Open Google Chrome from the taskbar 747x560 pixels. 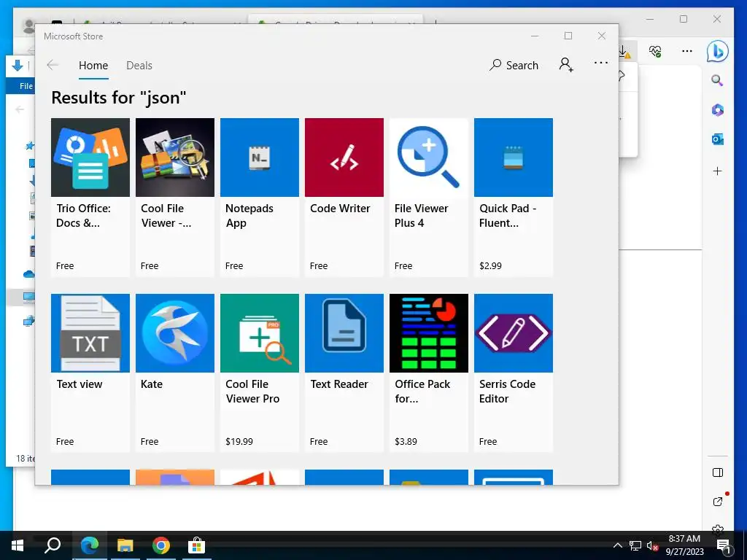(x=161, y=545)
